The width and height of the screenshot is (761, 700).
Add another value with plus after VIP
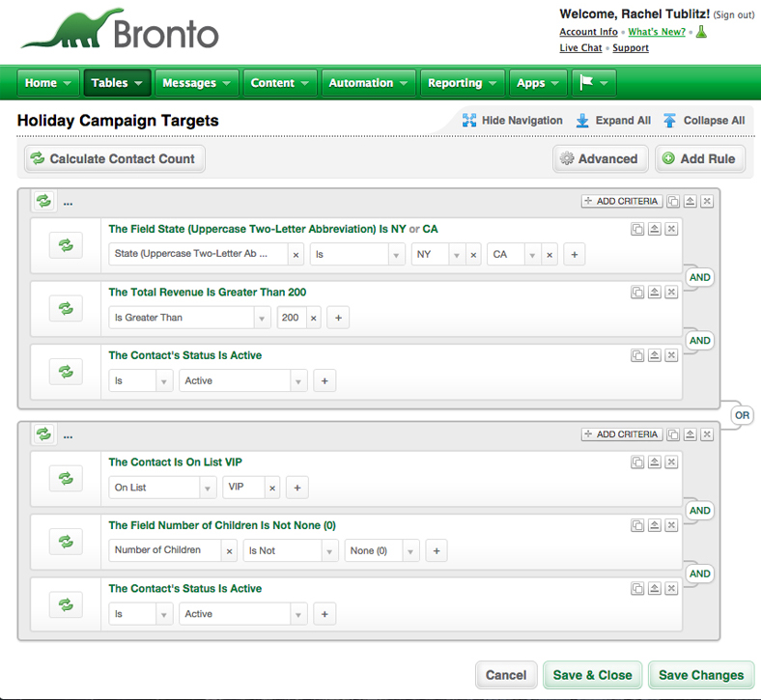coord(297,488)
